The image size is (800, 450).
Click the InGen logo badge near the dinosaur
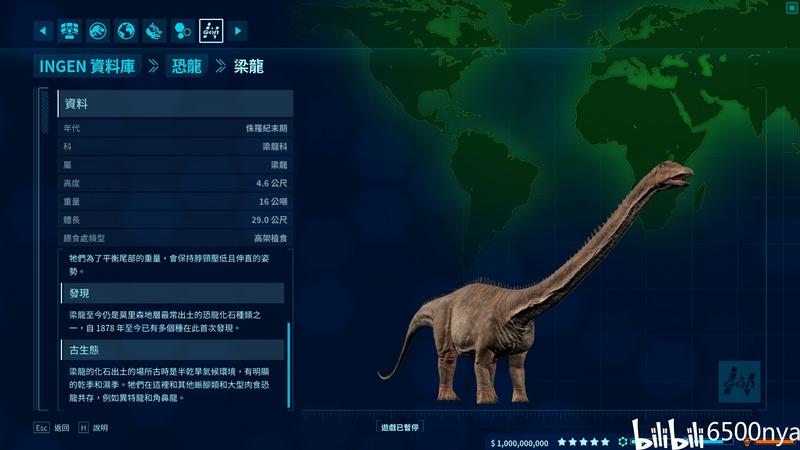coord(739,381)
